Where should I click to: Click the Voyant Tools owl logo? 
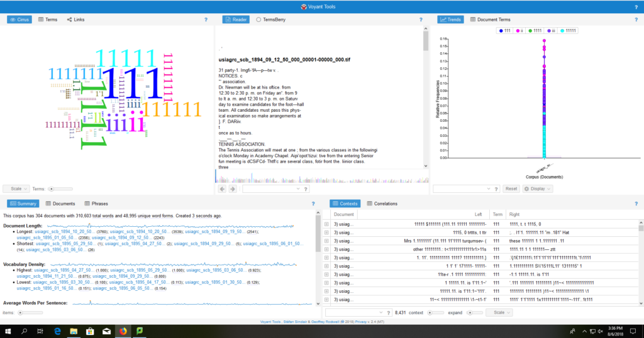(x=304, y=7)
